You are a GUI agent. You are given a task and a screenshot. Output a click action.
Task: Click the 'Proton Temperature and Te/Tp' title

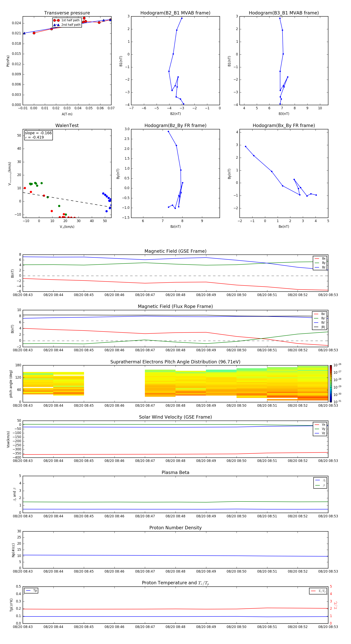(175, 583)
